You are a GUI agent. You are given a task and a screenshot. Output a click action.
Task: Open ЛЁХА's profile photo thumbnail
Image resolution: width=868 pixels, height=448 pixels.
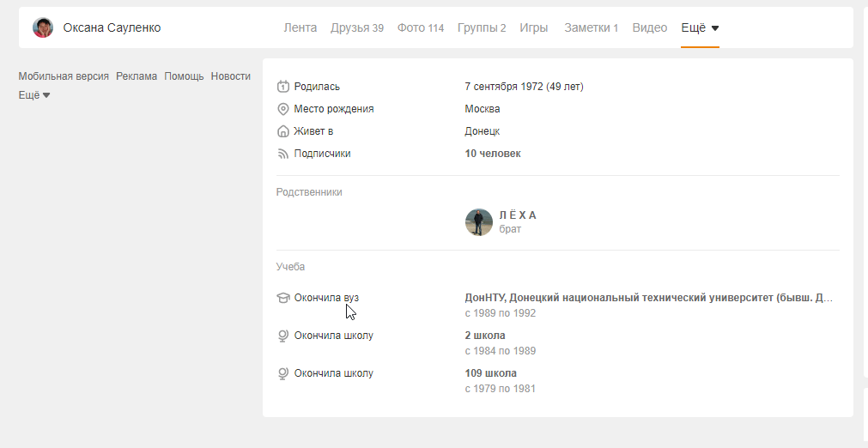coord(479,222)
